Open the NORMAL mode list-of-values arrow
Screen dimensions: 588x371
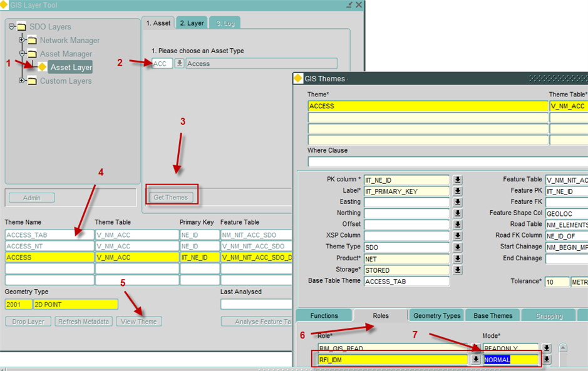[547, 360]
